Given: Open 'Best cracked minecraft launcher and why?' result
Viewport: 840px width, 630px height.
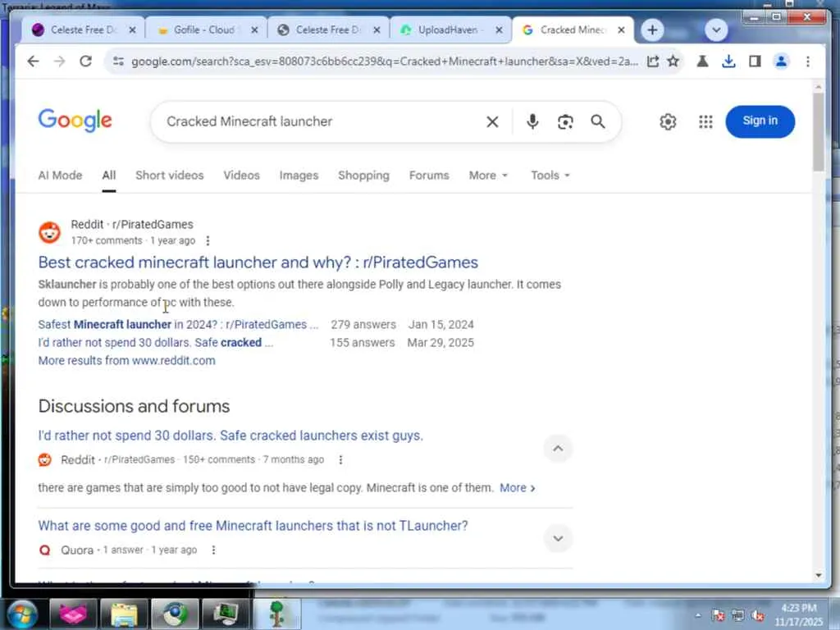Looking at the screenshot, I should pyautogui.click(x=258, y=262).
